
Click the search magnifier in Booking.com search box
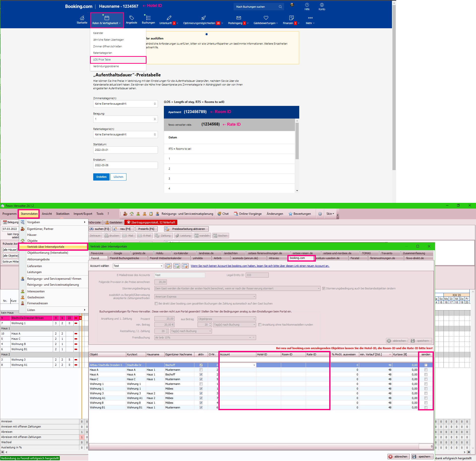click(x=280, y=7)
